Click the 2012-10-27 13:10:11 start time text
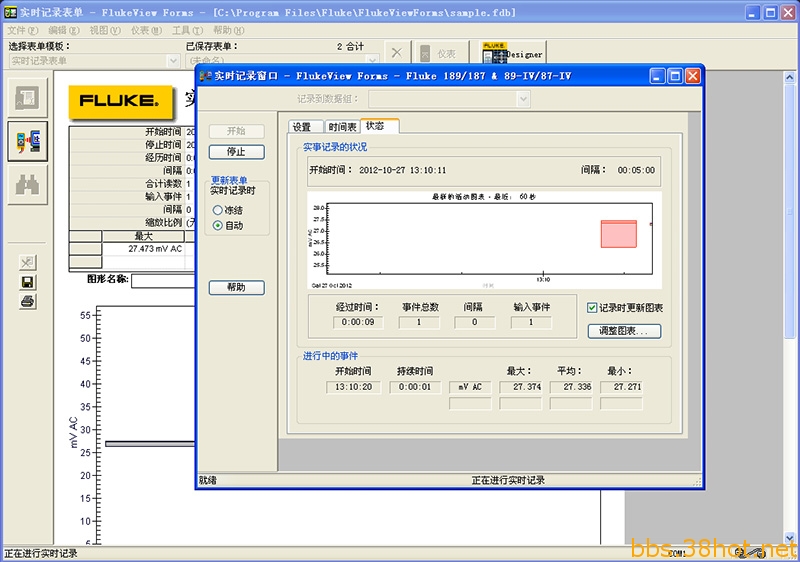 pos(402,170)
